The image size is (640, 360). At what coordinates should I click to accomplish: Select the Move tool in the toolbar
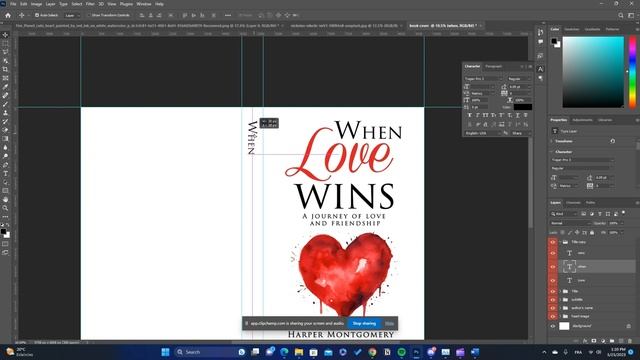coord(5,35)
